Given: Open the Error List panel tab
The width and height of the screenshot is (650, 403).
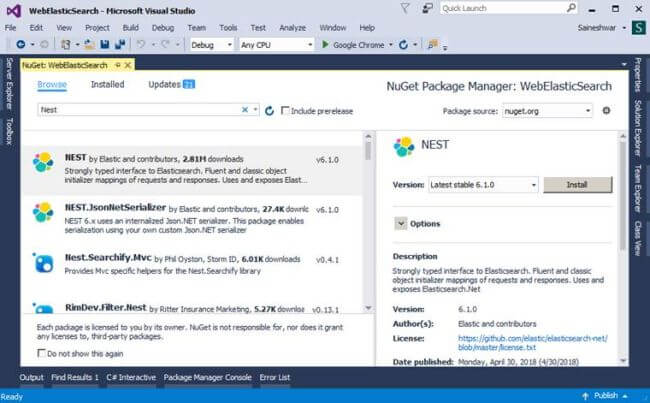Looking at the screenshot, I should click(275, 377).
